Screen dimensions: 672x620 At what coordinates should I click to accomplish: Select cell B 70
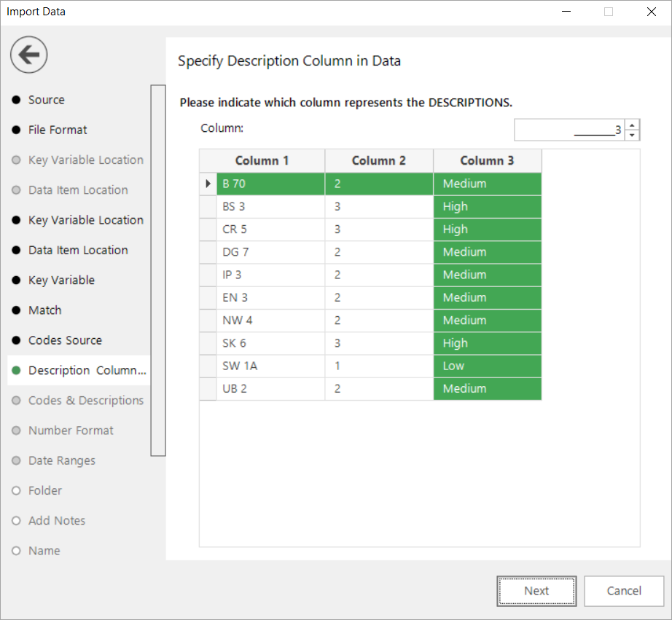pyautogui.click(x=270, y=184)
